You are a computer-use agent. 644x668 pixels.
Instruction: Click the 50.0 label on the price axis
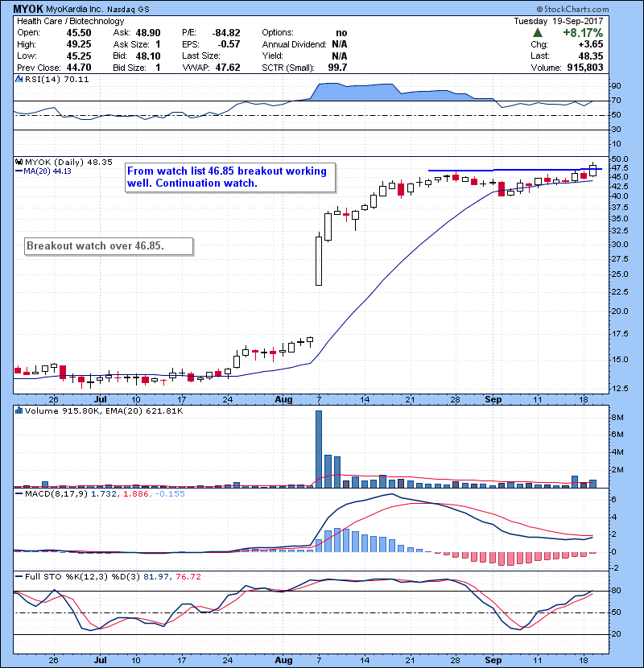(x=620, y=159)
